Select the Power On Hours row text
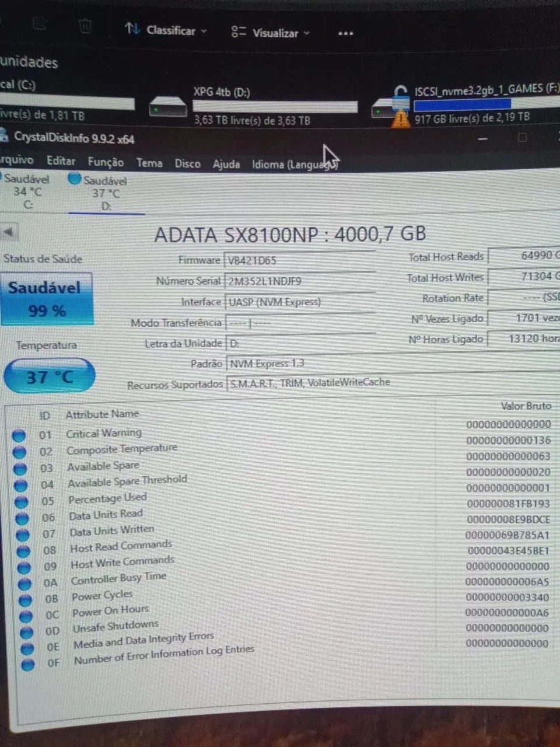560x747 pixels. point(110,610)
